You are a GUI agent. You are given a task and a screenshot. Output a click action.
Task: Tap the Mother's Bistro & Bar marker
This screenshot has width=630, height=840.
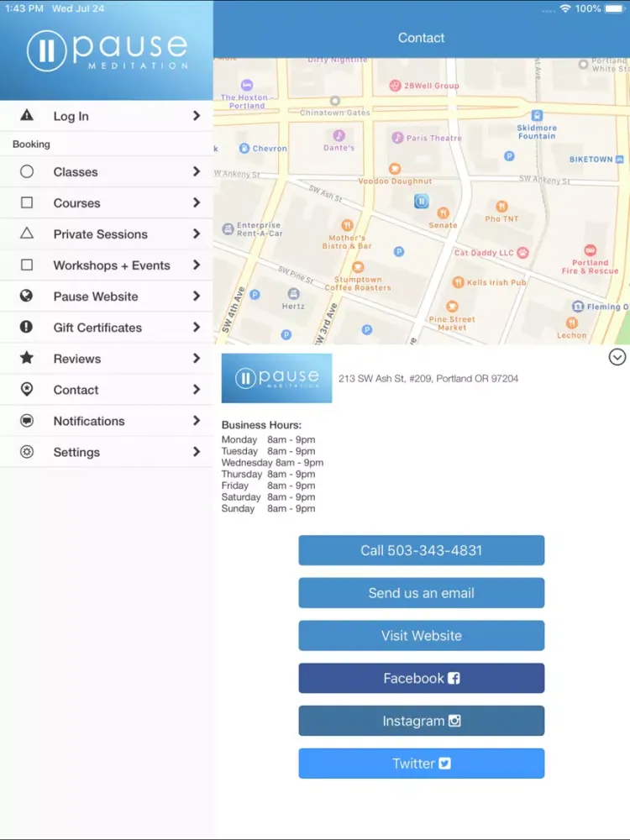coord(347,225)
